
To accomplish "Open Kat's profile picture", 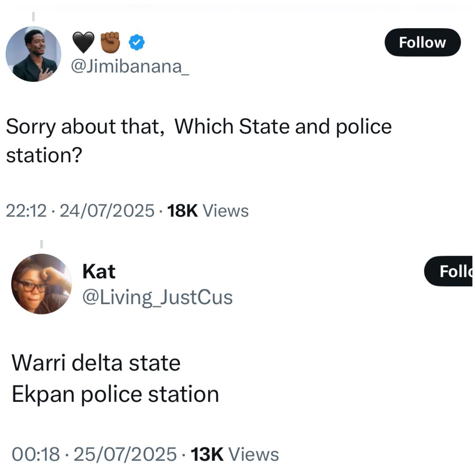I will coord(41,284).
